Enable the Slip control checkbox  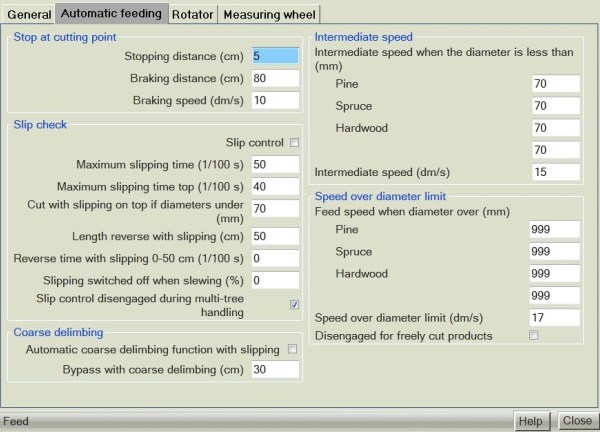click(294, 142)
